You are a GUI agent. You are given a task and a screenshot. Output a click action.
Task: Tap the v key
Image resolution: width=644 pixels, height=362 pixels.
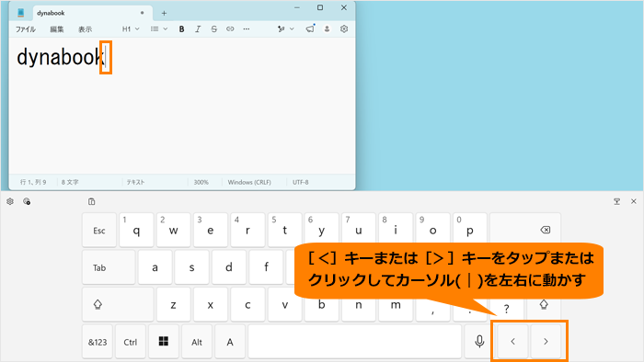tap(284, 305)
